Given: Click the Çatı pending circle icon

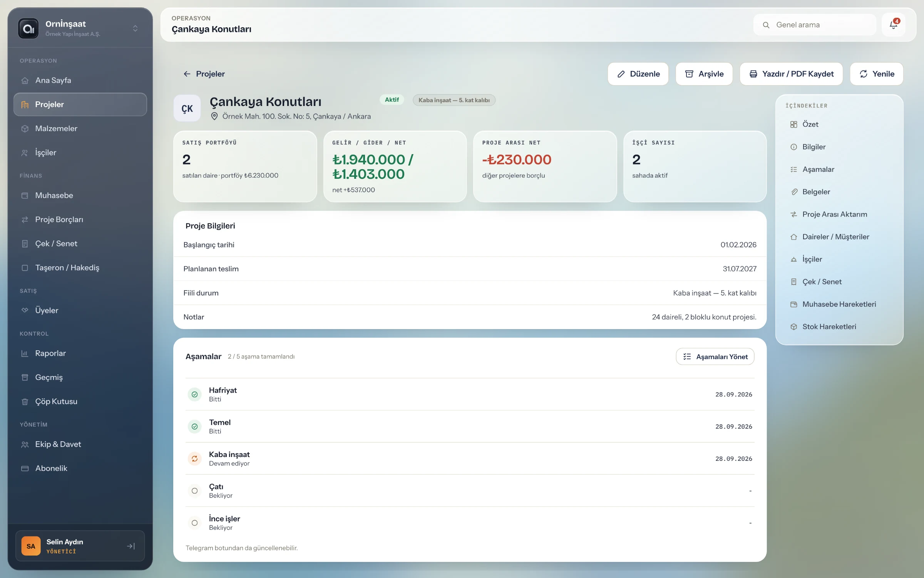Looking at the screenshot, I should [x=194, y=491].
